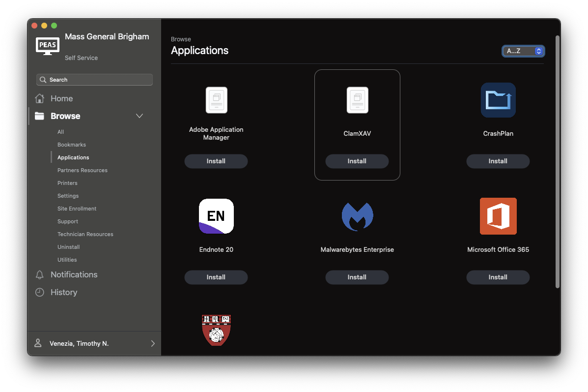This screenshot has height=392, width=588.
Task: Open the Bookmarks category
Action: coord(72,145)
